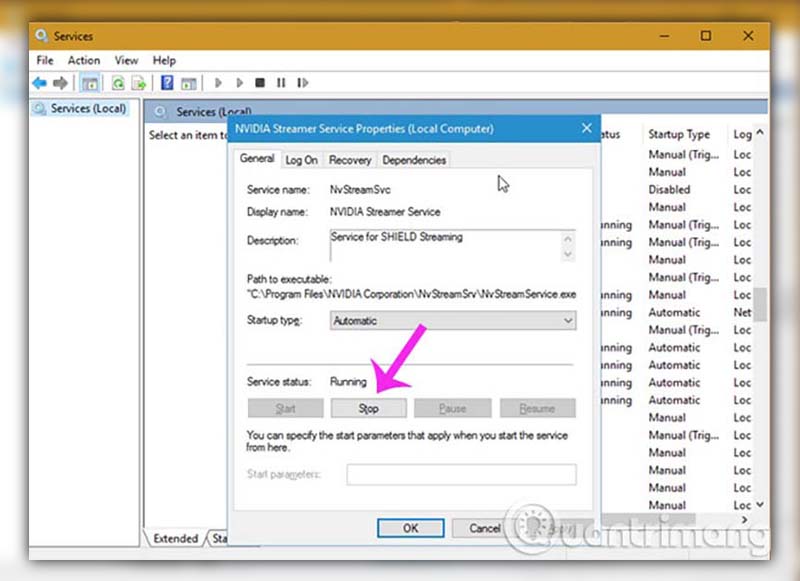Click the Stop Service square icon in the toolbar
Image resolution: width=800 pixels, height=581 pixels.
point(260,82)
